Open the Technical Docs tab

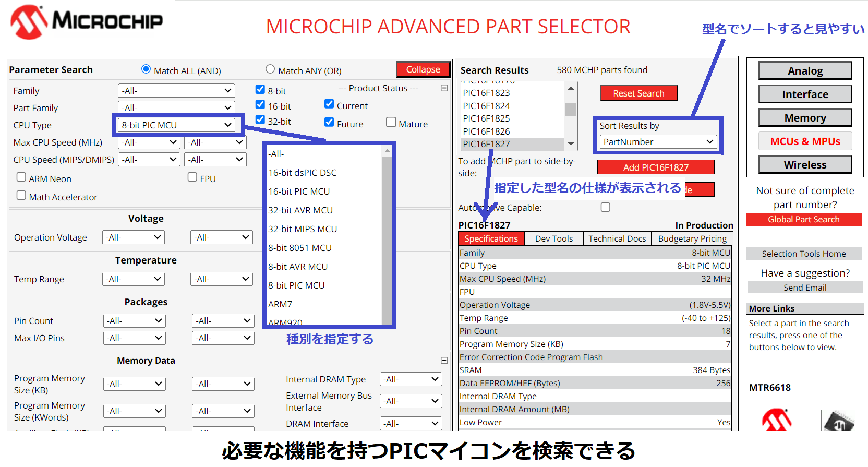[x=617, y=238]
